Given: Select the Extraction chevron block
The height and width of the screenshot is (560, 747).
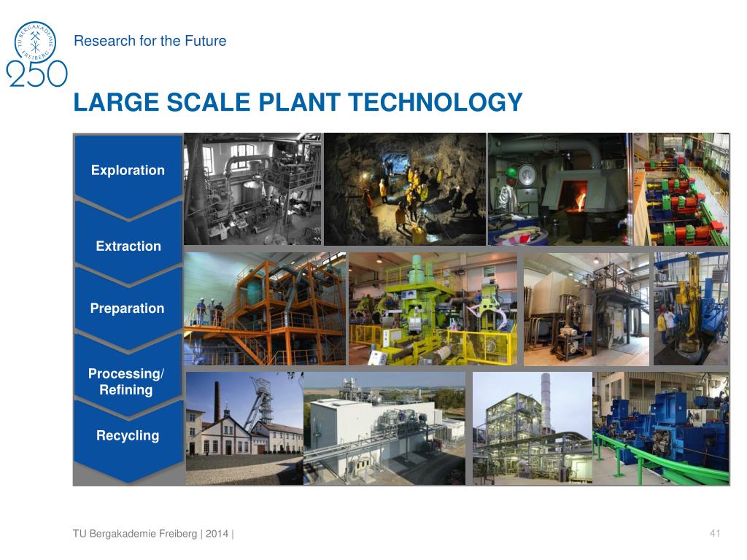Looking at the screenshot, I should [x=128, y=246].
